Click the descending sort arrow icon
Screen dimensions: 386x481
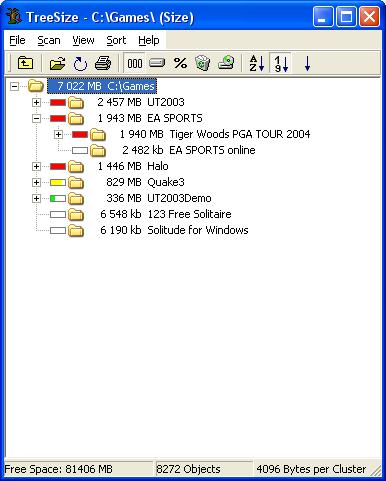(x=307, y=63)
